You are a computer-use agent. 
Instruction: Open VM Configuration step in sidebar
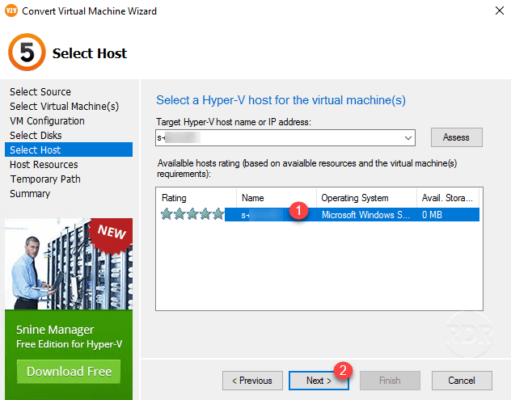point(47,121)
